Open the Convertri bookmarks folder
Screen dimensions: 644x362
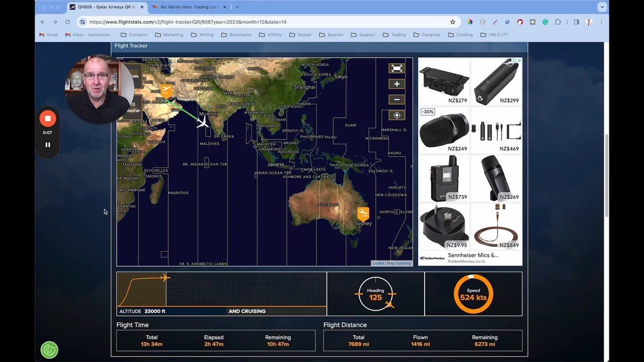134,35
